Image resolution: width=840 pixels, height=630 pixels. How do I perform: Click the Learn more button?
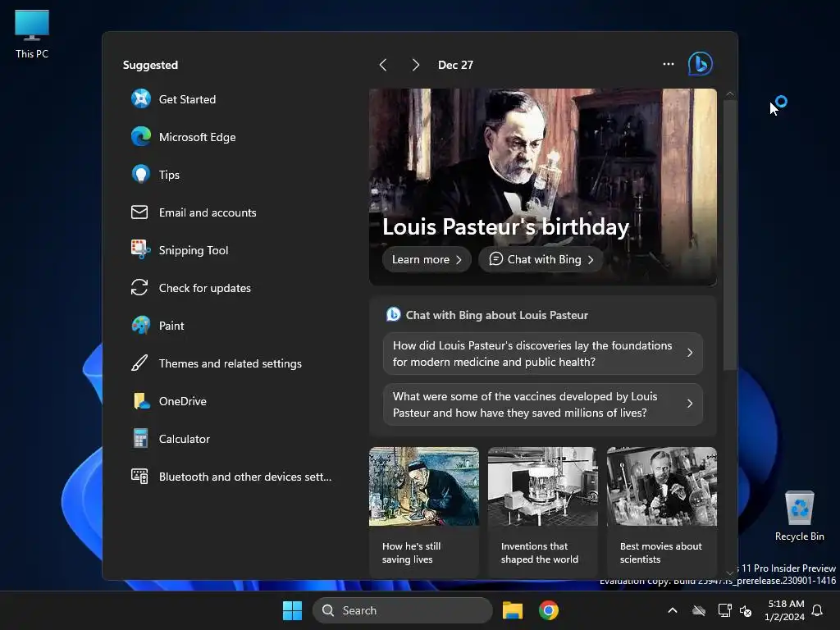point(427,259)
